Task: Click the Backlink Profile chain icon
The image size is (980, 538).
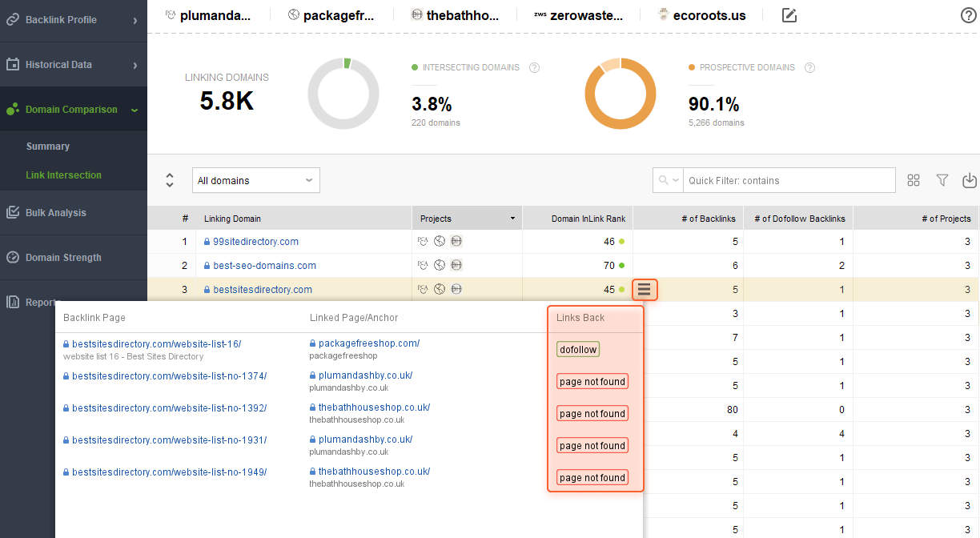Action: (x=13, y=20)
